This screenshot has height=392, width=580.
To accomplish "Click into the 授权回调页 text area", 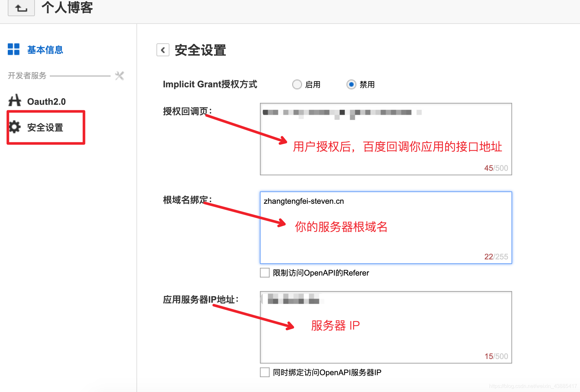I will point(386,139).
